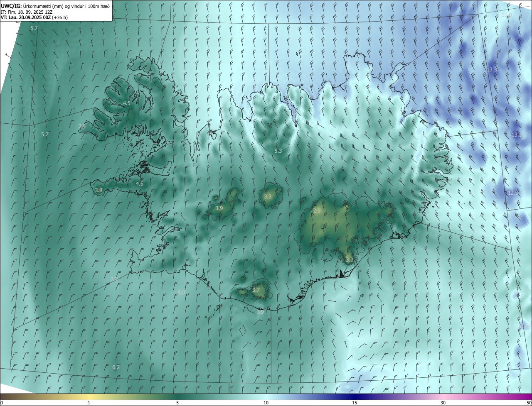
Task: Click the 8.0 value offshore of the southwest coast
Action: pyautogui.click(x=181, y=292)
